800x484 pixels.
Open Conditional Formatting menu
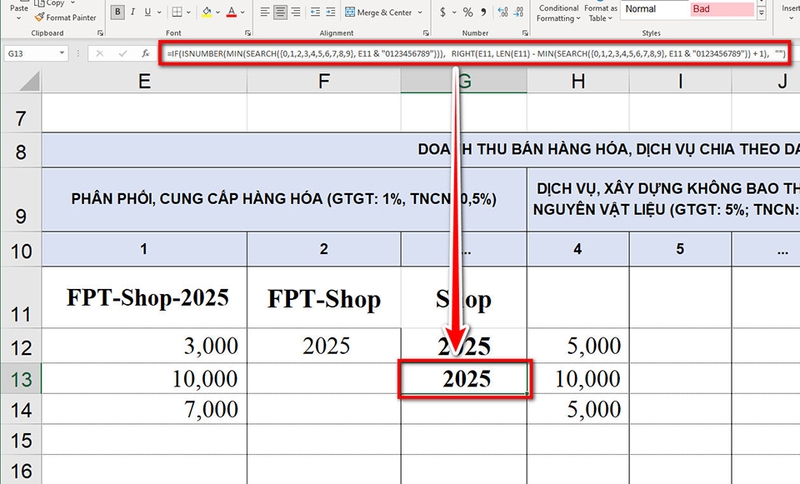(x=559, y=13)
